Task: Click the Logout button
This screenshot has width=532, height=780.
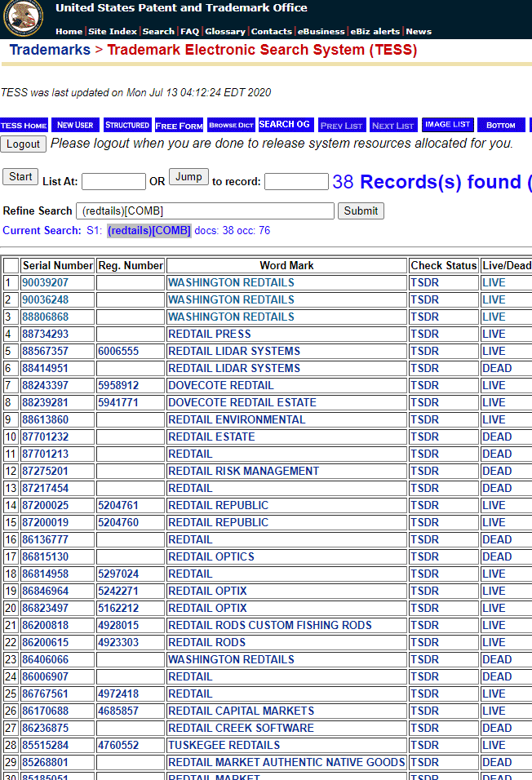Action: coord(23,144)
